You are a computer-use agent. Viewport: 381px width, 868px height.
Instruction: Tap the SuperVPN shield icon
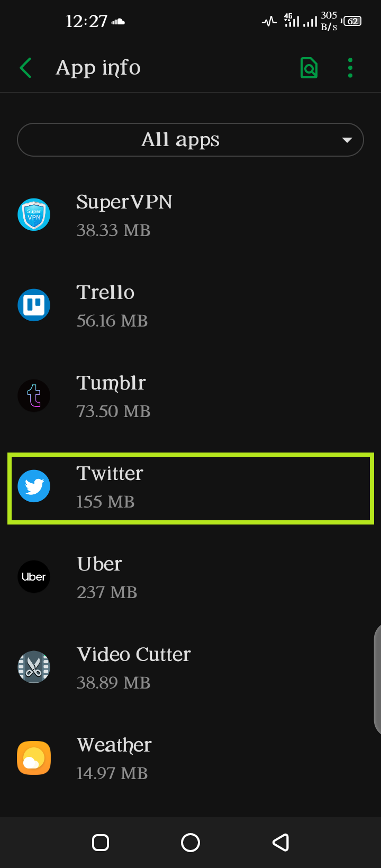pos(34,215)
